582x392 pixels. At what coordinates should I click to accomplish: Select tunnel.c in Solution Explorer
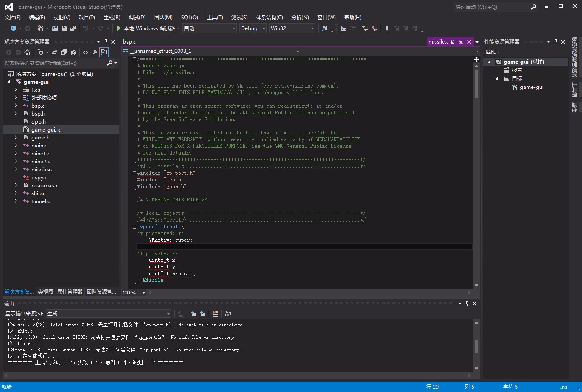40,201
